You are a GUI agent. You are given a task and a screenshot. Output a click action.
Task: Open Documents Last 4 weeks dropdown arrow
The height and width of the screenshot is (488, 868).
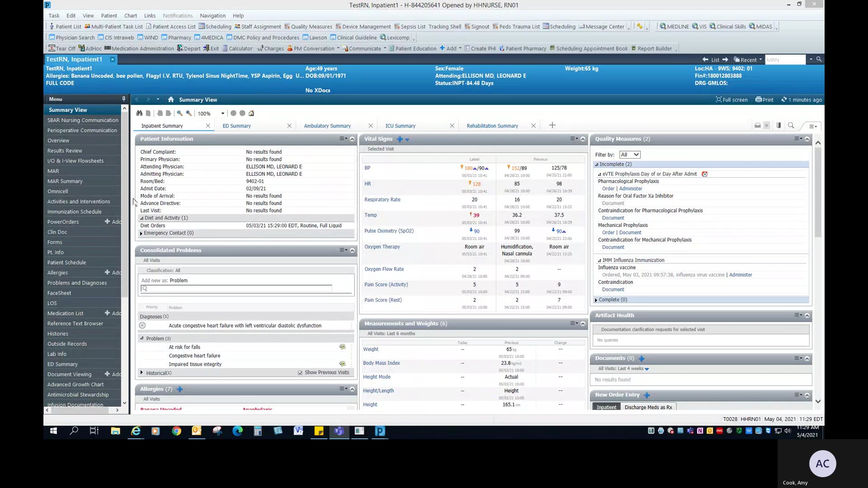coord(647,369)
